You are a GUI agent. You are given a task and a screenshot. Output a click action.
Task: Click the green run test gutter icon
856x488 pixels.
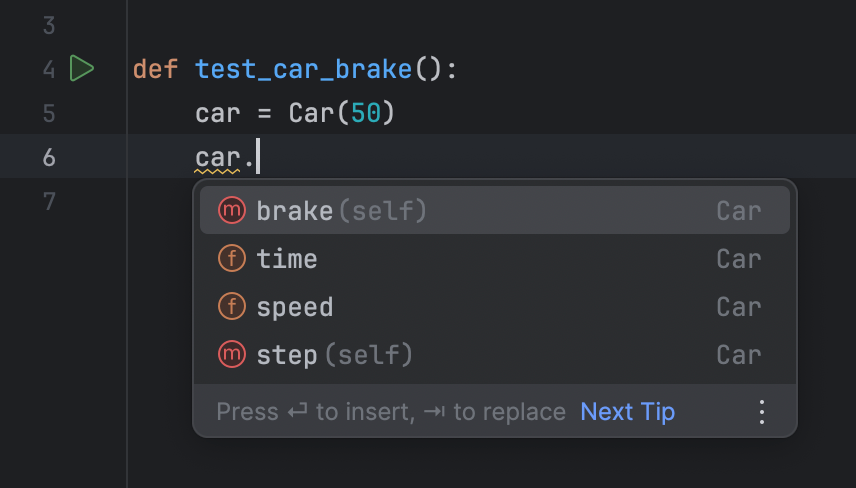pyautogui.click(x=82, y=69)
